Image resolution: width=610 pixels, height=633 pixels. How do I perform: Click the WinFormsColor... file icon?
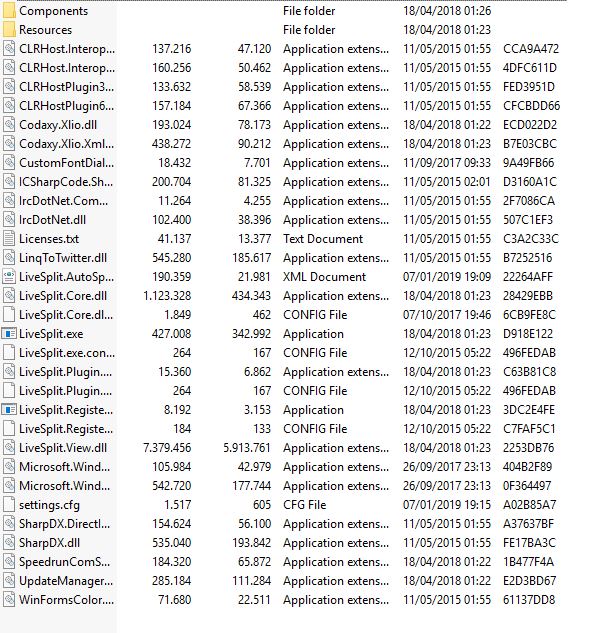[9, 599]
